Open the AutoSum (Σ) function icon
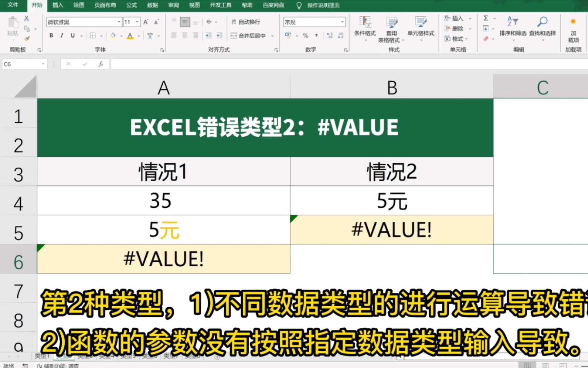 [486, 18]
